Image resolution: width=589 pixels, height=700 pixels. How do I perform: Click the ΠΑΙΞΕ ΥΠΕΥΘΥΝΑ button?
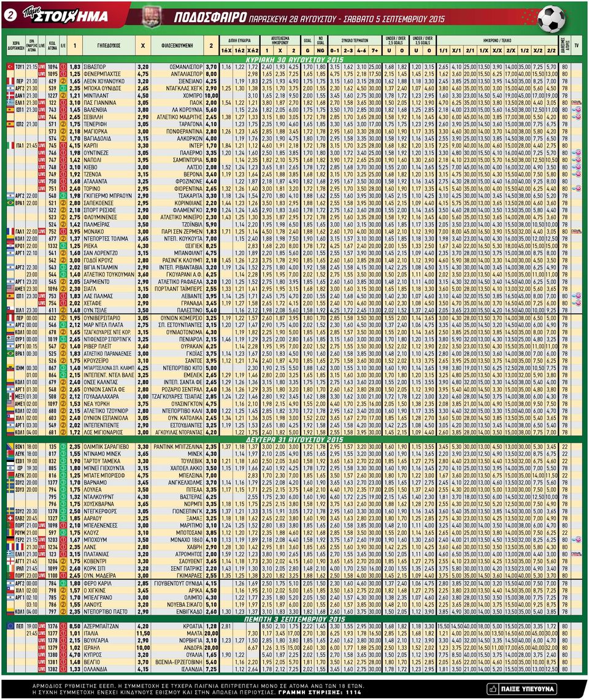click(x=523, y=689)
